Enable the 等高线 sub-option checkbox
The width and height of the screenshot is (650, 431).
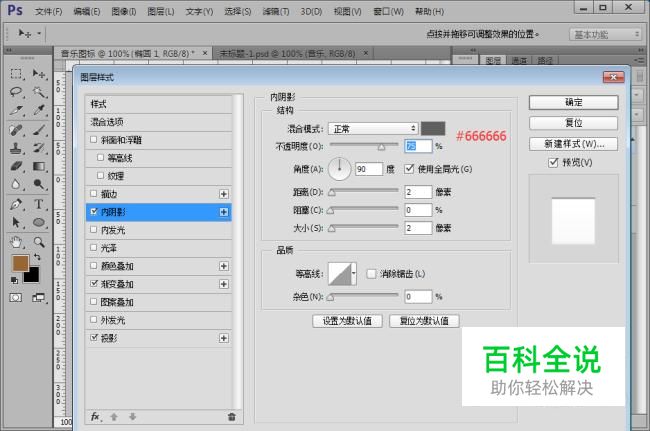[x=100, y=157]
